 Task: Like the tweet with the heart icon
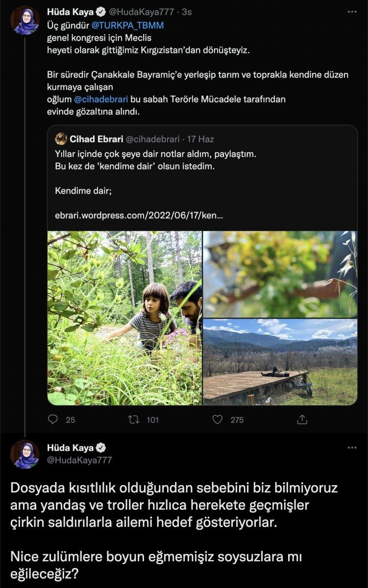pyautogui.click(x=218, y=419)
